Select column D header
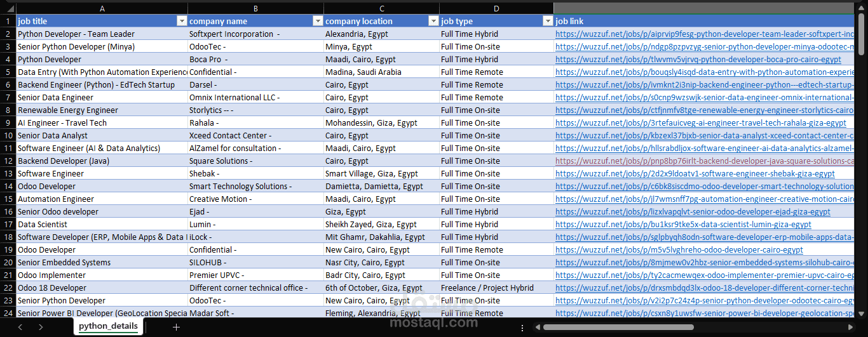Image resolution: width=868 pixels, height=337 pixels. coord(496,8)
